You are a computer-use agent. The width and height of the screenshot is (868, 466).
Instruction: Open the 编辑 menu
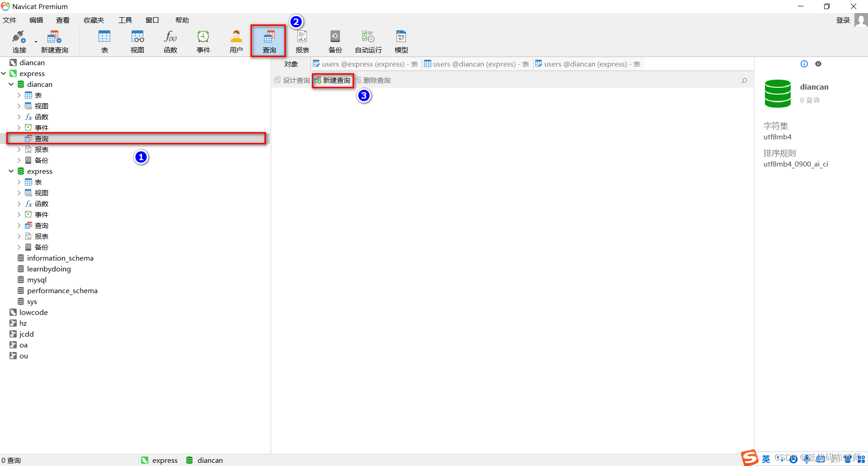(36, 20)
